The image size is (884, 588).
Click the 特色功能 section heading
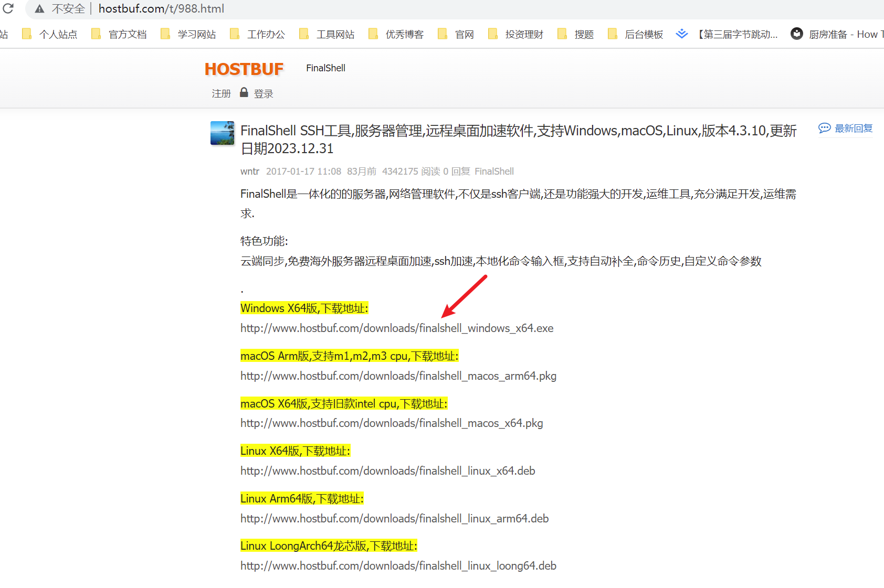pyautogui.click(x=264, y=241)
